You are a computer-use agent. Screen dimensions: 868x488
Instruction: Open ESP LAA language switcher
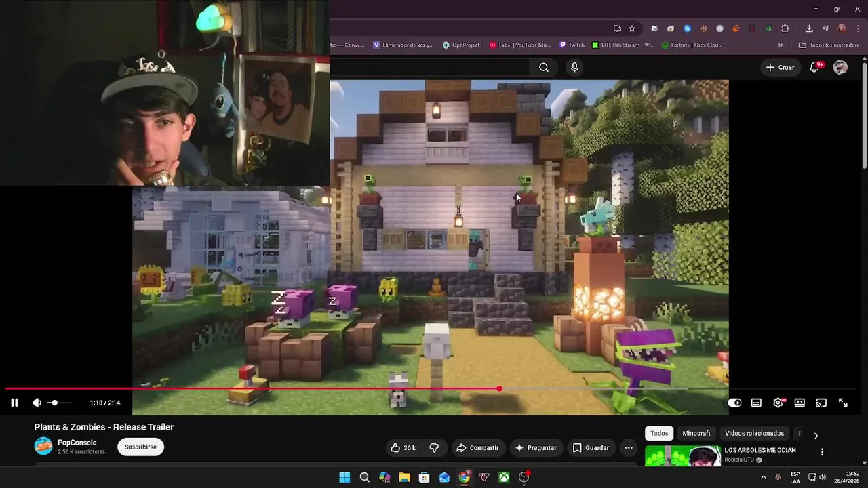tap(795, 477)
